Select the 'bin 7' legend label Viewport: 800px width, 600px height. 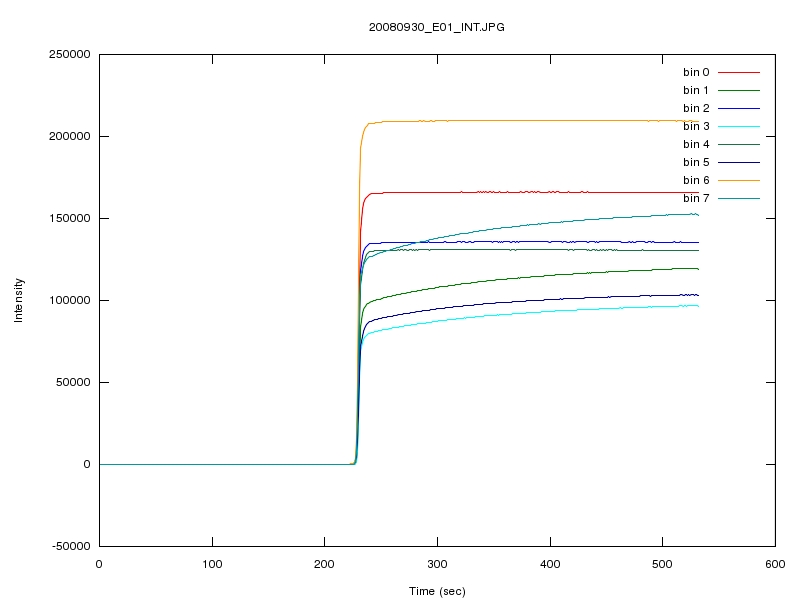pos(696,198)
